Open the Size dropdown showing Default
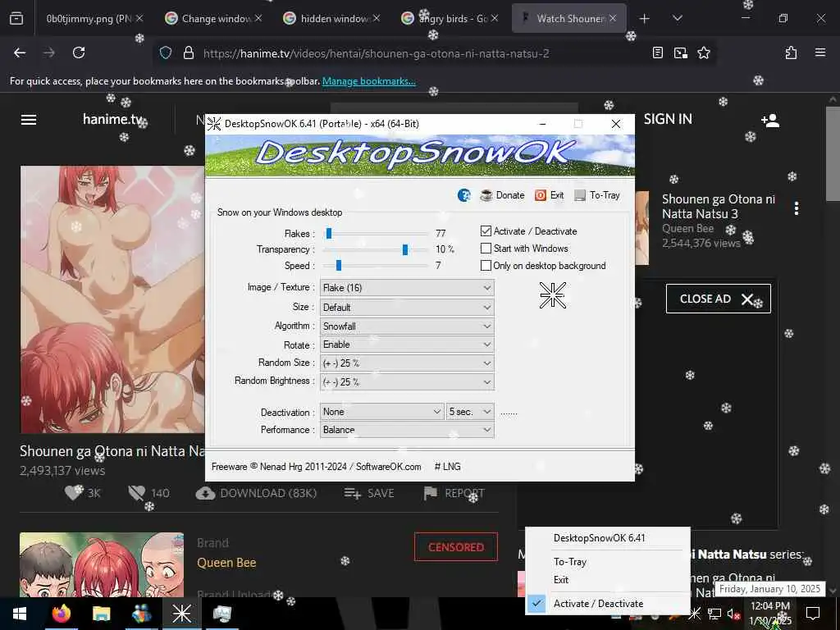Image resolution: width=840 pixels, height=630 pixels. click(x=407, y=307)
